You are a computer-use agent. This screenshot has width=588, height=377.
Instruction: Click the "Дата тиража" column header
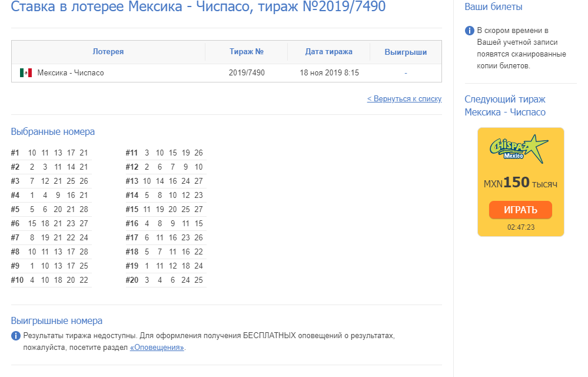point(327,51)
